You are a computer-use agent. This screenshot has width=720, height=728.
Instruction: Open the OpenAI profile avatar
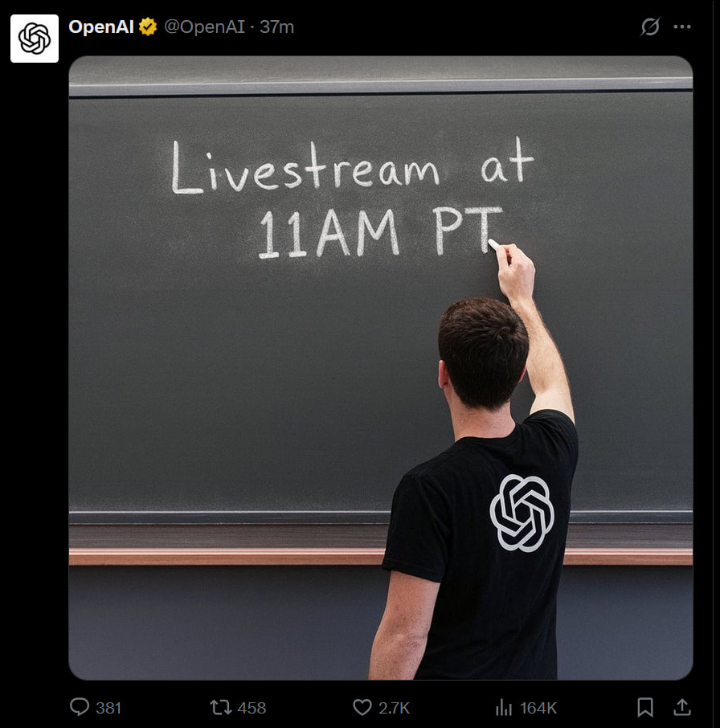[x=35, y=38]
